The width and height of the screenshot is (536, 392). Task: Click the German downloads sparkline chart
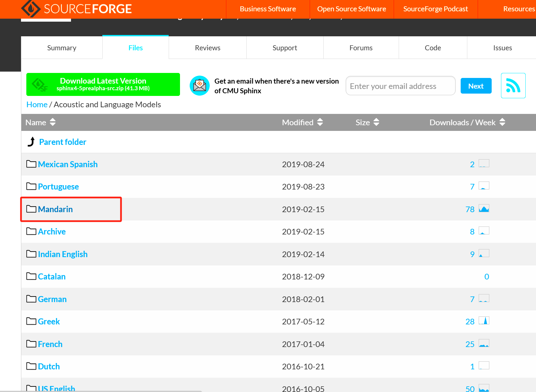[x=484, y=298]
